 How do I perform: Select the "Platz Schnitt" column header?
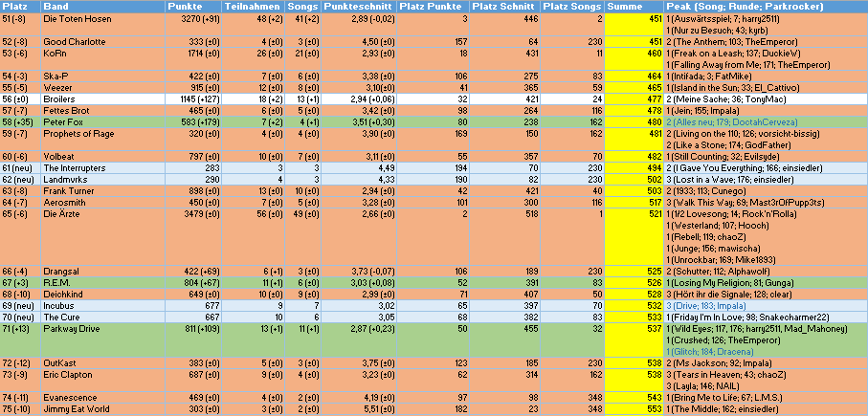(496, 6)
